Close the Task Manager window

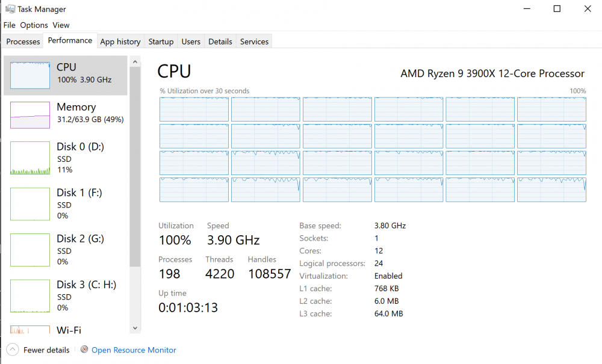point(588,8)
